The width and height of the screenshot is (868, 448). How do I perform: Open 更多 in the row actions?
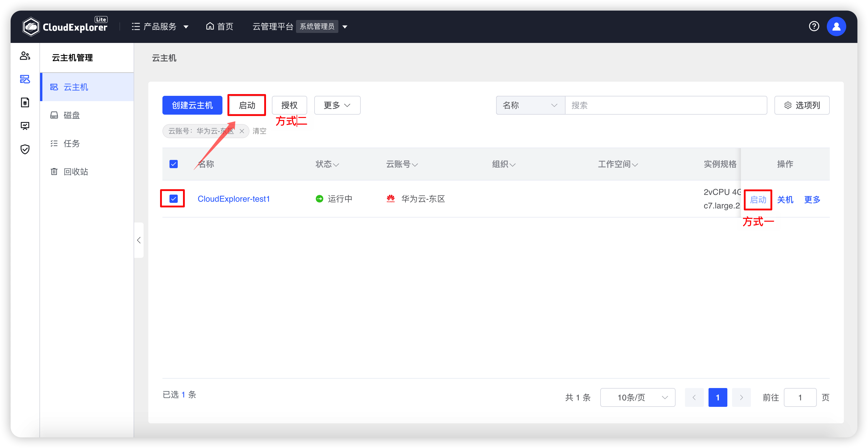(812, 200)
